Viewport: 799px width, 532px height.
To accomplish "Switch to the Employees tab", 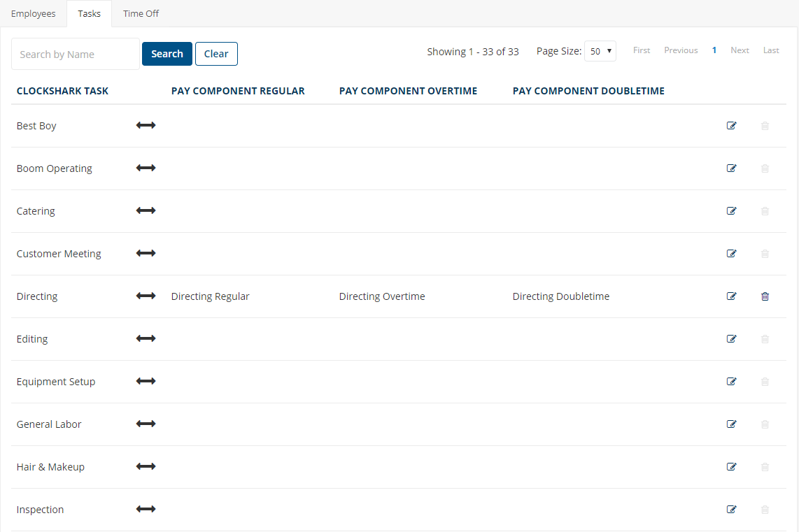I will tap(33, 13).
